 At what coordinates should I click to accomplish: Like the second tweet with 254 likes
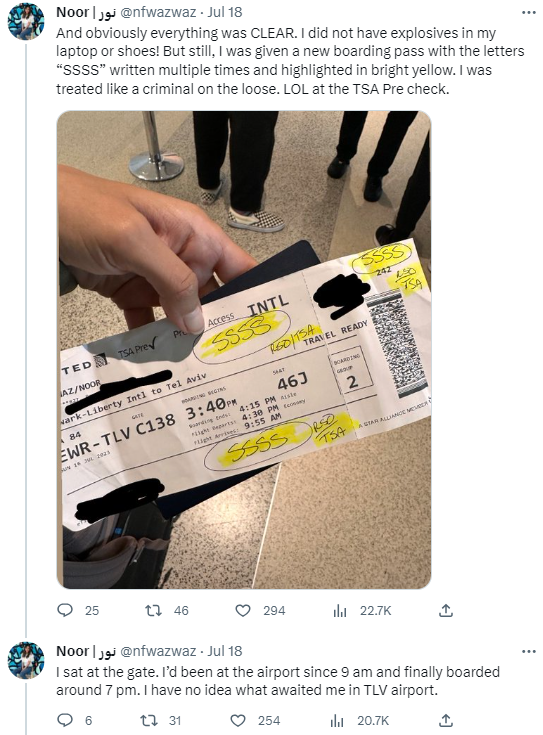point(239,720)
